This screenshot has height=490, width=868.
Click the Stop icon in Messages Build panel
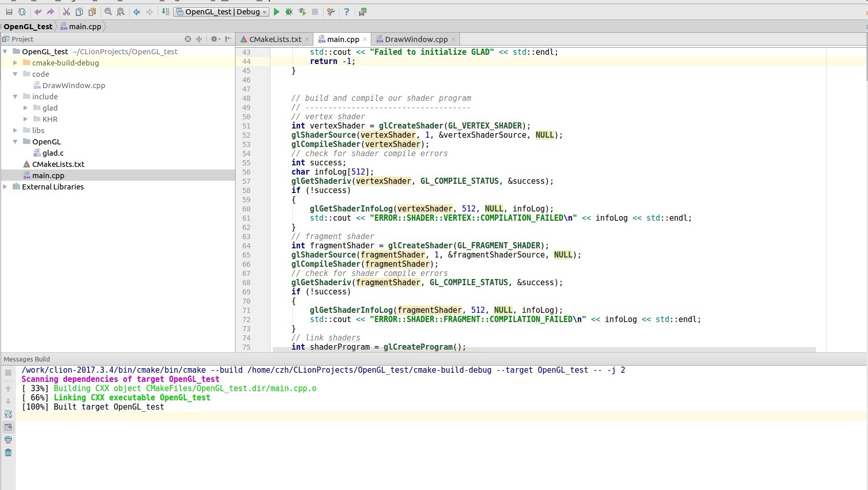[8, 373]
